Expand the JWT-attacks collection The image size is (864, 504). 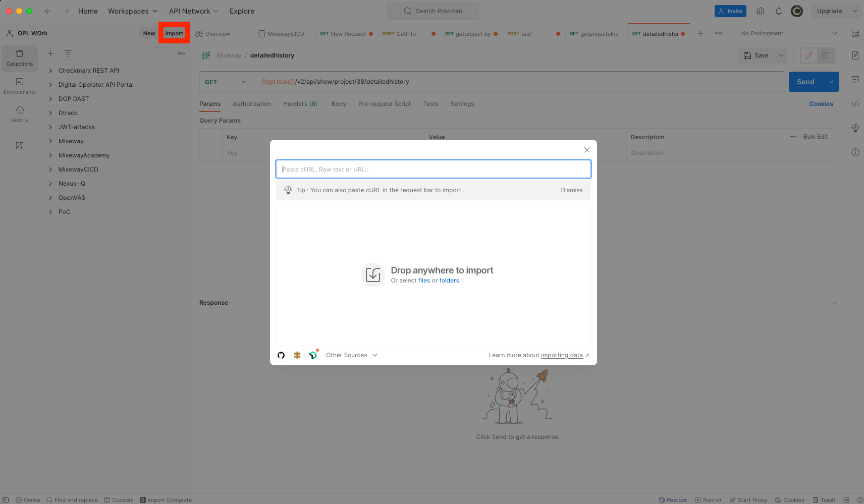pos(50,127)
